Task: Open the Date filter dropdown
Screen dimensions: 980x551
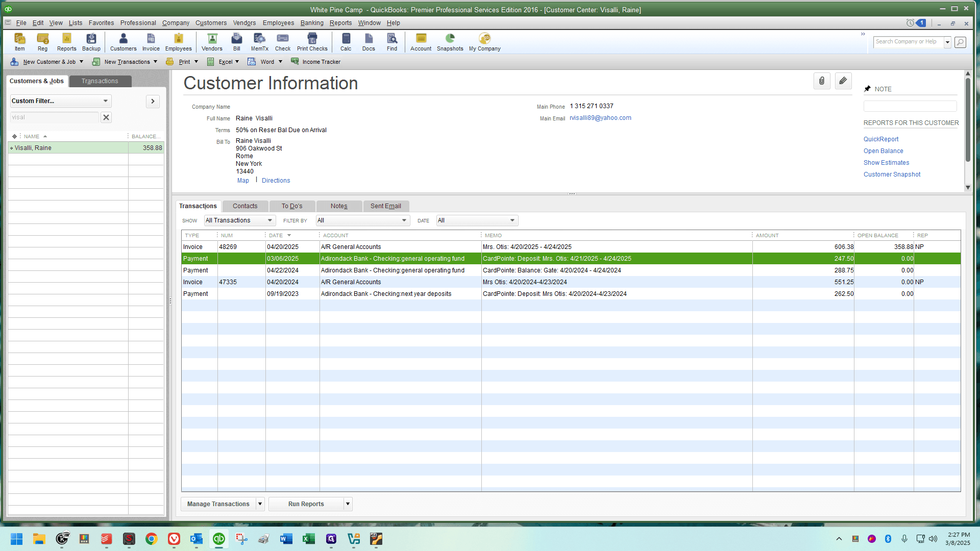Action: pos(477,220)
